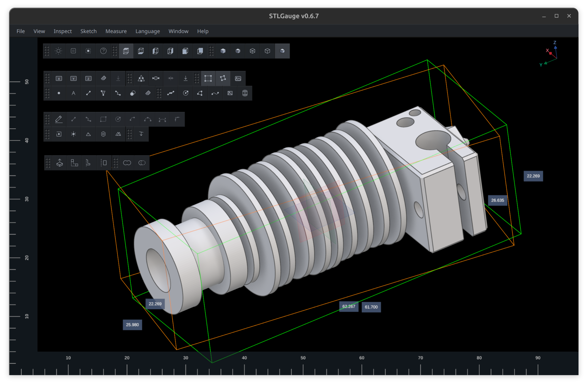The width and height of the screenshot is (588, 386).
Task: Click the scene lighting sun icon
Action: (59, 51)
